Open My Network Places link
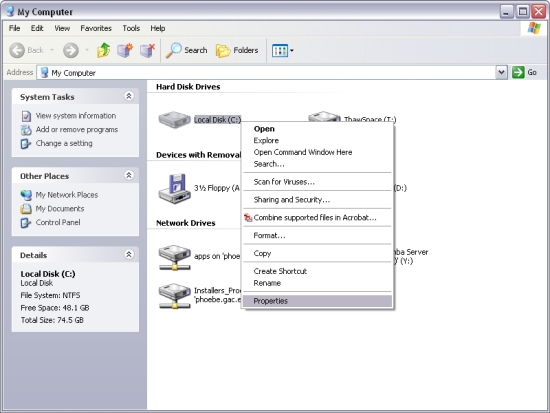Image resolution: width=550 pixels, height=413 pixels. click(x=67, y=195)
